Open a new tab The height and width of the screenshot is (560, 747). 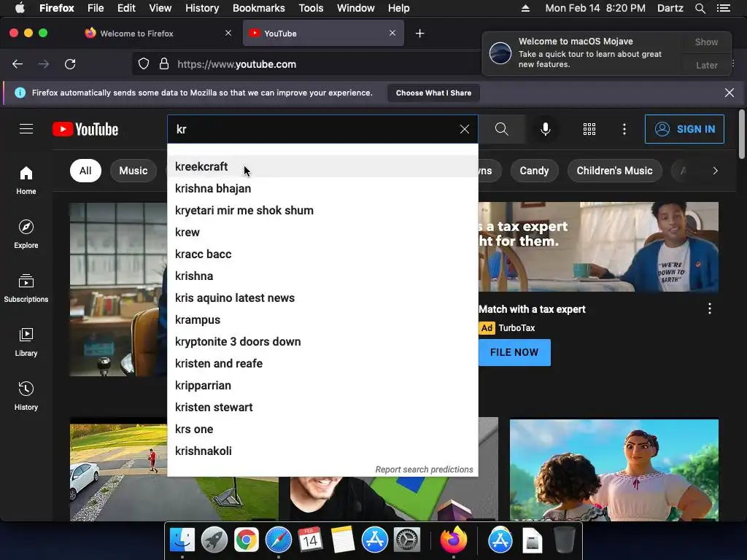pyautogui.click(x=419, y=34)
